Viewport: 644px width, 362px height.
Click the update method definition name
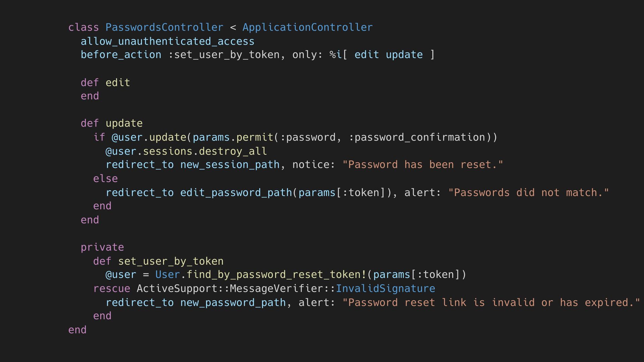coord(124,123)
